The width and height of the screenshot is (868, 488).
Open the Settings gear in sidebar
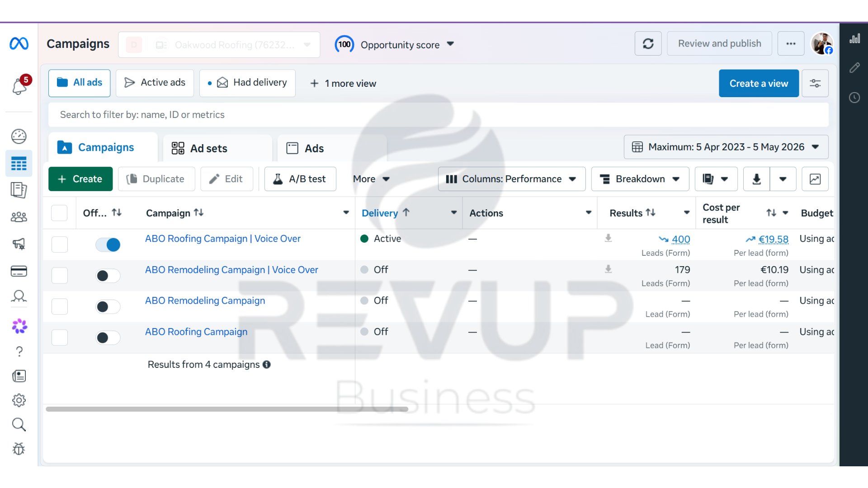pyautogui.click(x=19, y=400)
